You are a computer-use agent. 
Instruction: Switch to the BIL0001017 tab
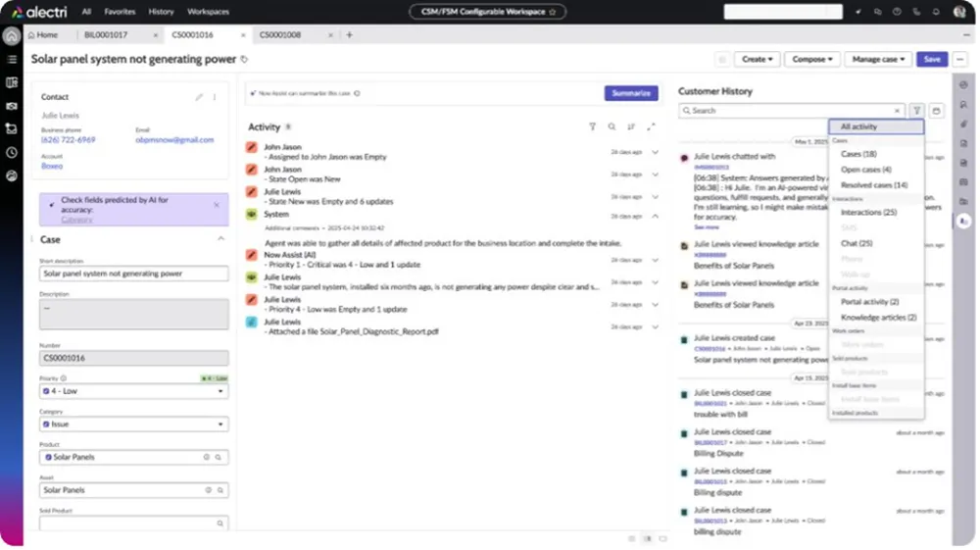tap(106, 35)
